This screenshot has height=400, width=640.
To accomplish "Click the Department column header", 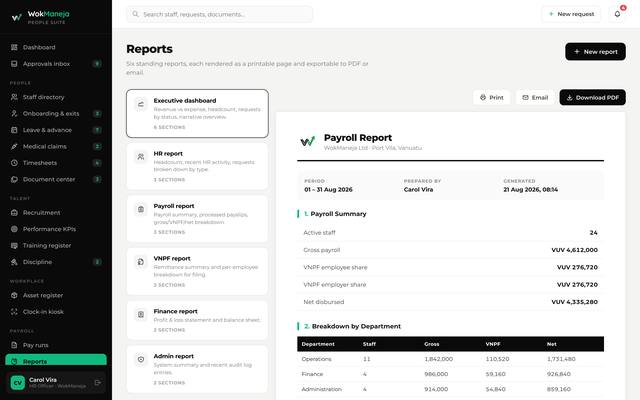I will coord(318,344).
